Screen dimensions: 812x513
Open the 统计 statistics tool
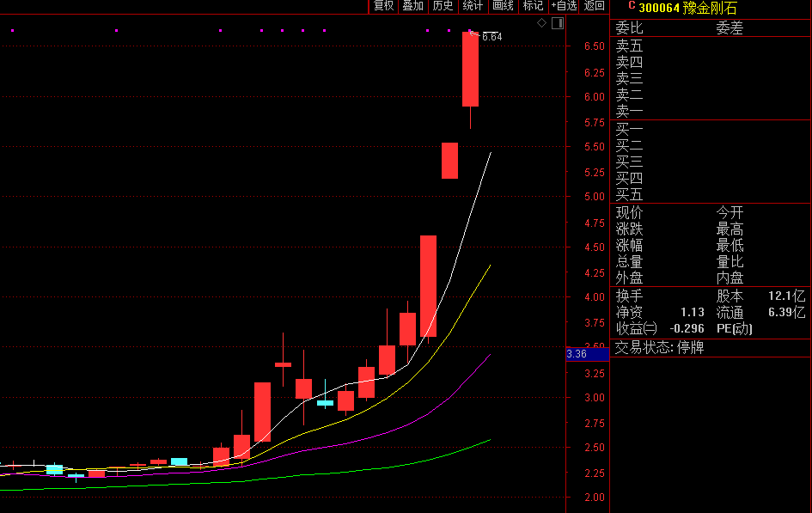[x=473, y=6]
